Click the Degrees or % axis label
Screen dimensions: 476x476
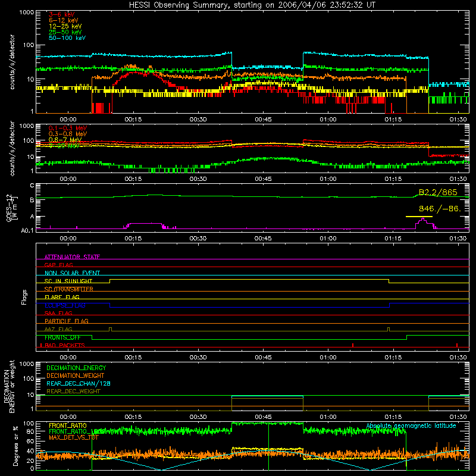tap(15, 446)
